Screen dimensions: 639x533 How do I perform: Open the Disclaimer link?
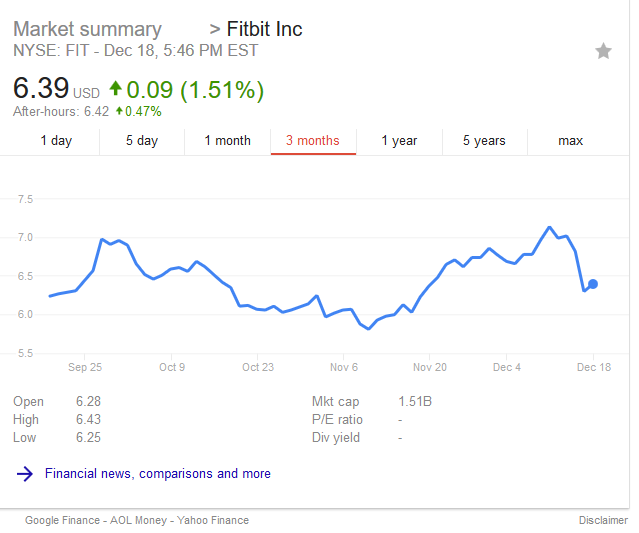click(x=603, y=520)
